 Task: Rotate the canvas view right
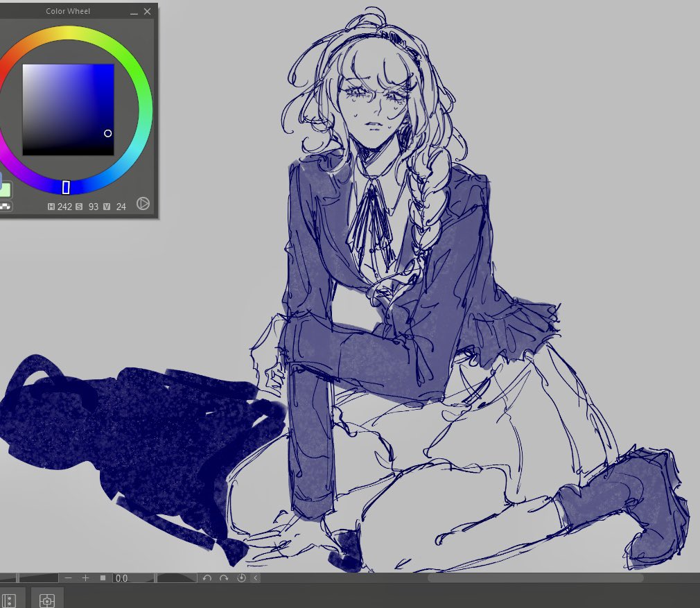(x=224, y=578)
